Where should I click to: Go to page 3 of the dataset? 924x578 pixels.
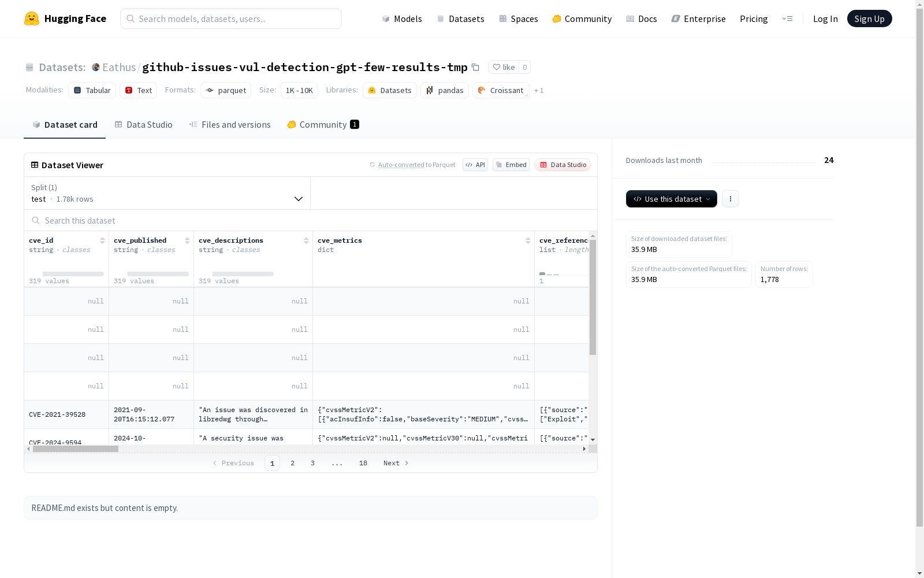coord(313,463)
